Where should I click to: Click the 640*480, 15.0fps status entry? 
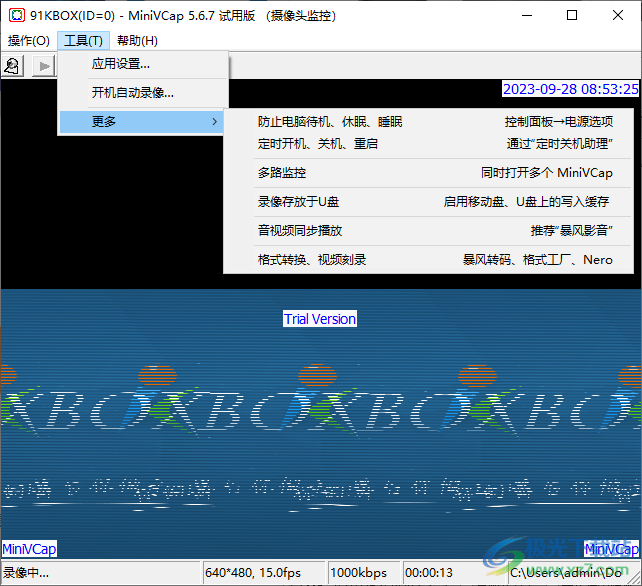[264, 572]
